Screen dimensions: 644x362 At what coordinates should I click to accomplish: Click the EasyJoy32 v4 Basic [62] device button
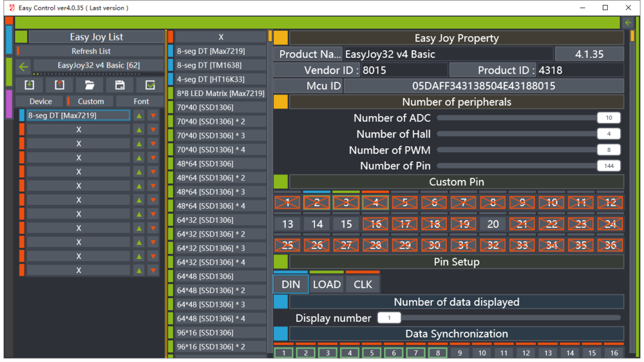click(x=99, y=65)
